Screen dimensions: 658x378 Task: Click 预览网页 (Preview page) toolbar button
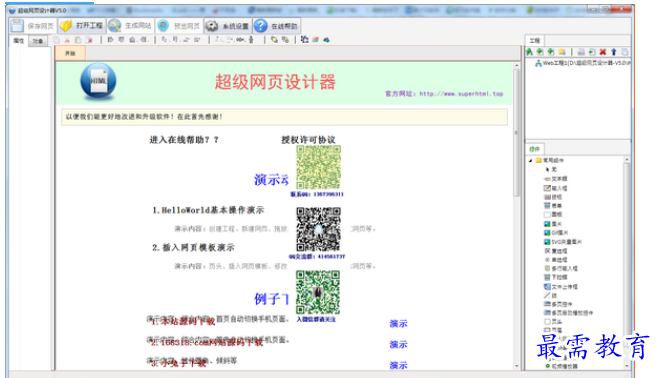179,26
